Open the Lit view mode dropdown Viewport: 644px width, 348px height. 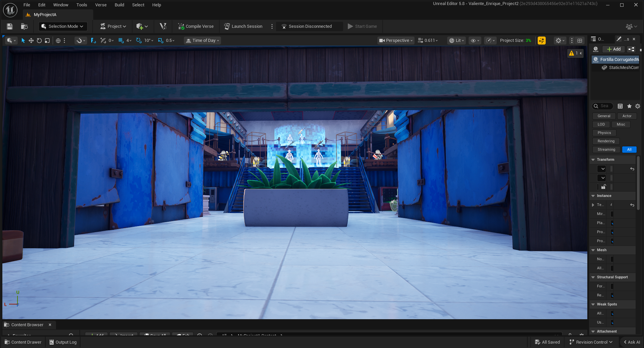click(457, 41)
